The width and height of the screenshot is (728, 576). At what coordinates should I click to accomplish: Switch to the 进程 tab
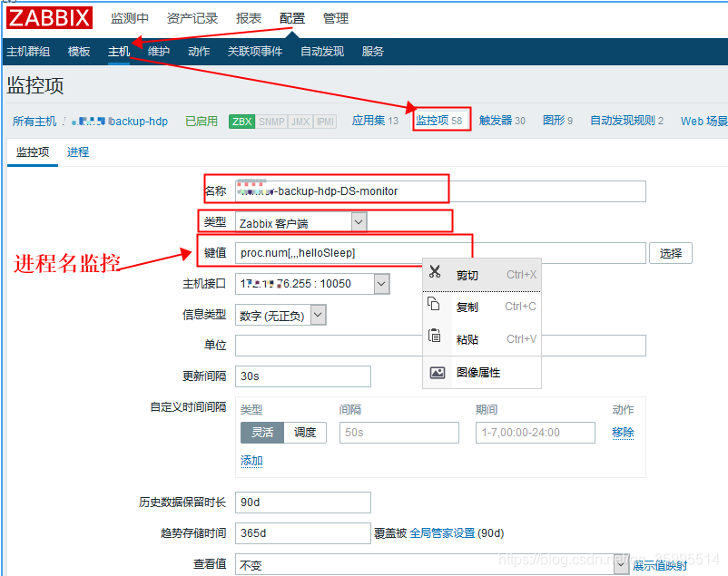78,151
